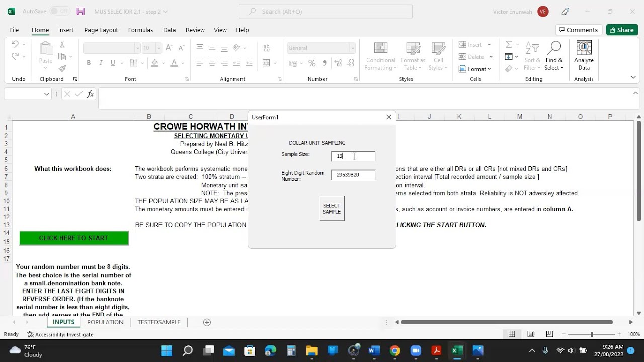
Task: Click the Paste clipboard icon
Action: [46, 49]
